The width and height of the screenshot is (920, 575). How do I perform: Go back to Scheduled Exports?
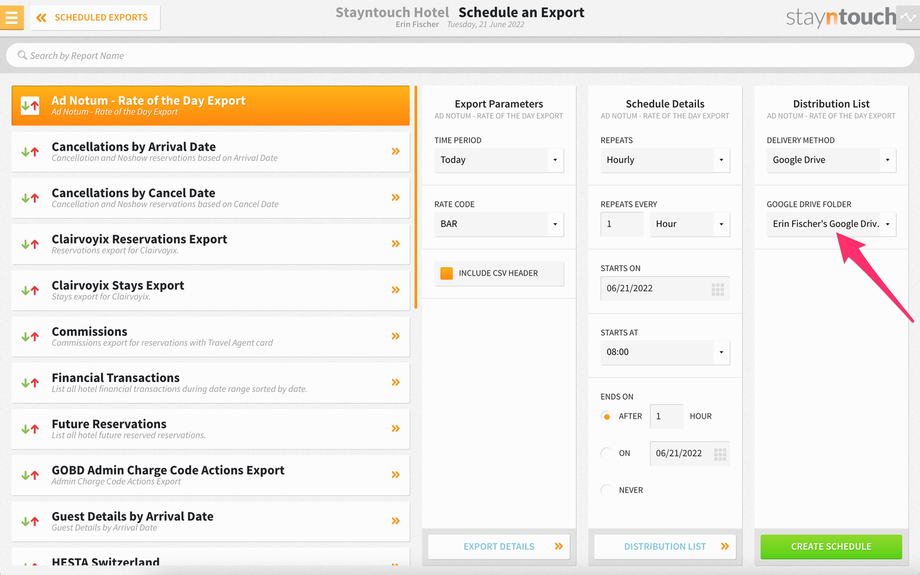pyautogui.click(x=95, y=18)
